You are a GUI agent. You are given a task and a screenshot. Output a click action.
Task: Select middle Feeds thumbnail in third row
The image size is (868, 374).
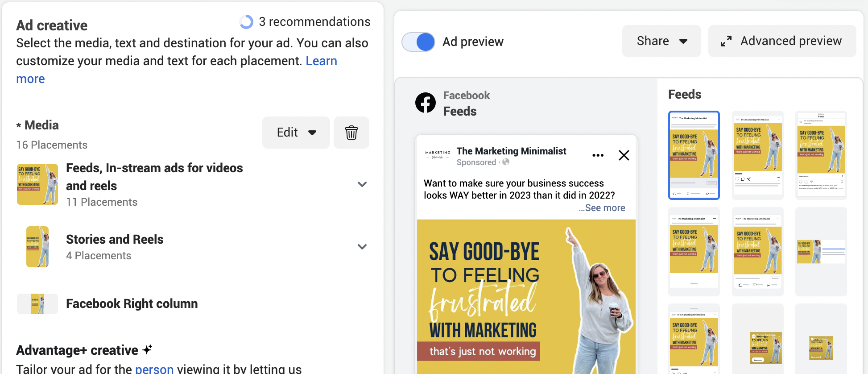tap(758, 339)
